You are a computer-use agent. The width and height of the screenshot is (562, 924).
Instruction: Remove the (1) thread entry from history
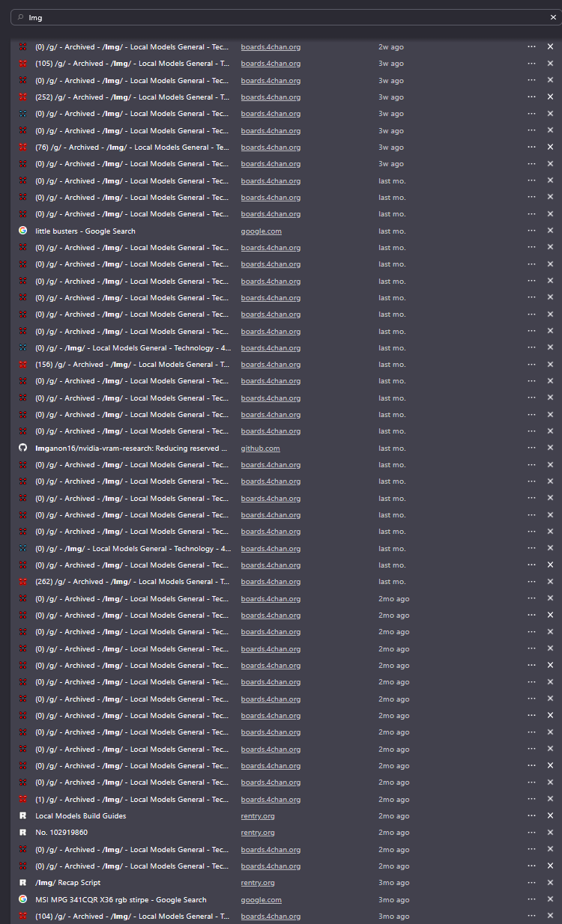(550, 799)
